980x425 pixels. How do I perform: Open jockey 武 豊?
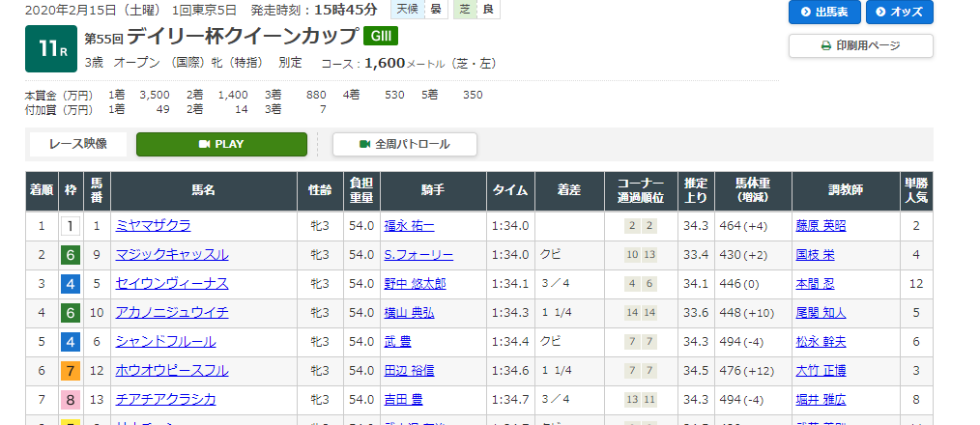click(397, 342)
